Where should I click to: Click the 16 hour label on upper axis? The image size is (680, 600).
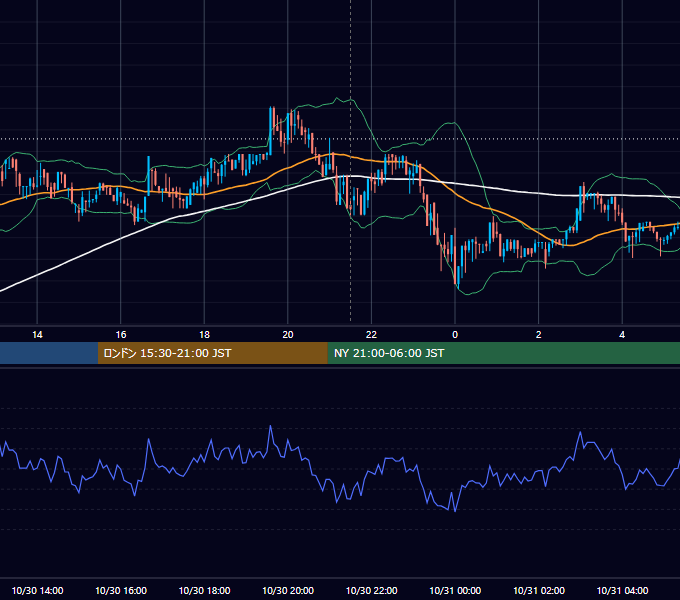tap(121, 335)
